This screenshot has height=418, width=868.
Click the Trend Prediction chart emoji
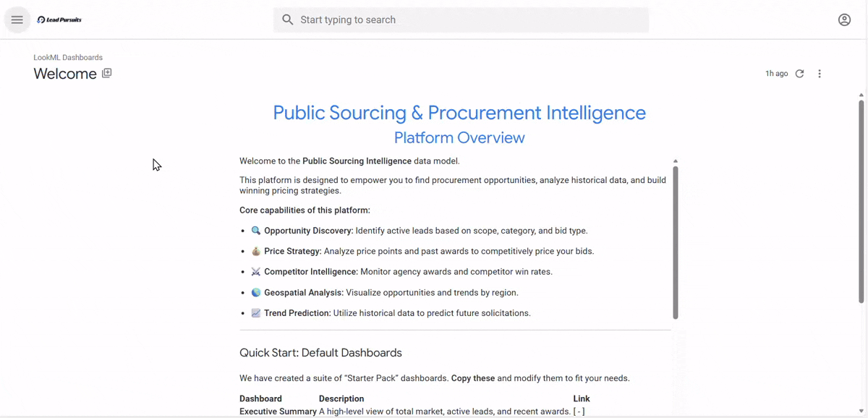pyautogui.click(x=256, y=313)
